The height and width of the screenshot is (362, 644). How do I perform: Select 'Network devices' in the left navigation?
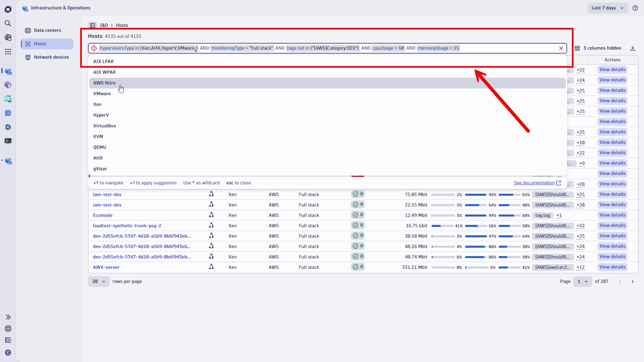(x=52, y=57)
